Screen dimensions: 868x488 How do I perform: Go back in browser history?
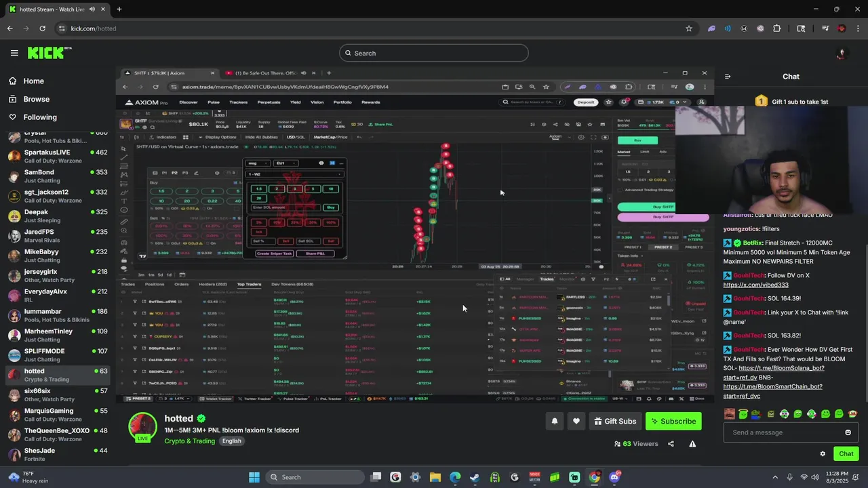[10, 28]
